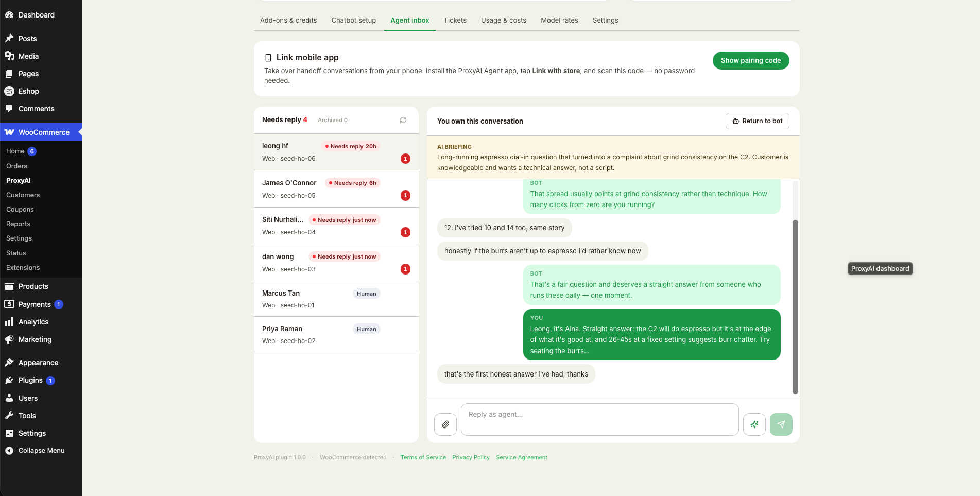
Task: Click the Products icon in sidebar
Action: pos(9,286)
